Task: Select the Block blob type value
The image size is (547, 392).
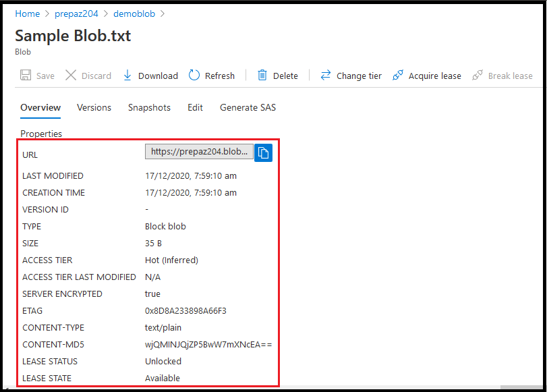Action: coord(164,226)
